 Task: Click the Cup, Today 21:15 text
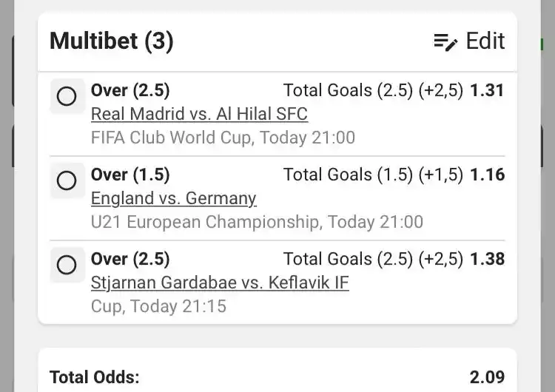click(158, 306)
